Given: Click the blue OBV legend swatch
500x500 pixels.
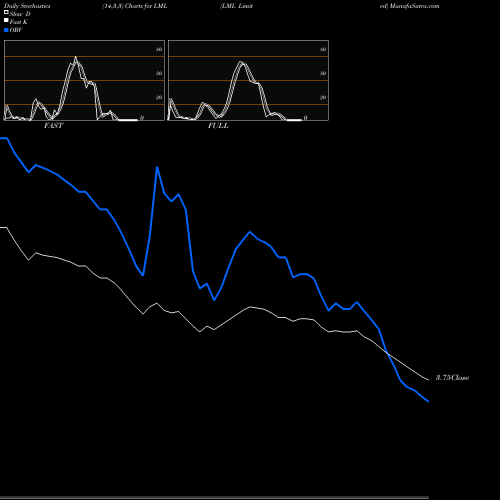Looking at the screenshot, I should (x=6, y=30).
